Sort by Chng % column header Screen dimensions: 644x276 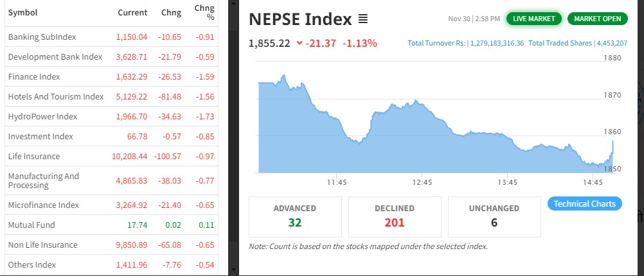[x=205, y=12]
